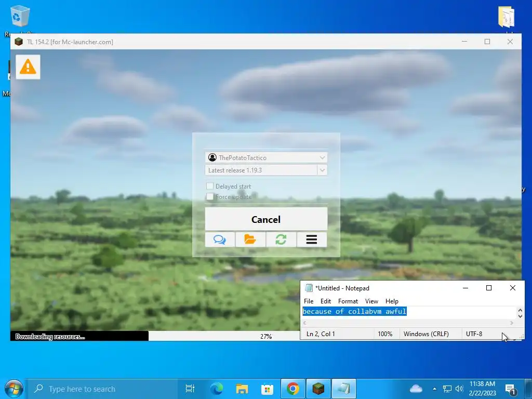This screenshot has height=399, width=532.
Task: Click the search magnifier icon in taskbar
Action: (38, 389)
